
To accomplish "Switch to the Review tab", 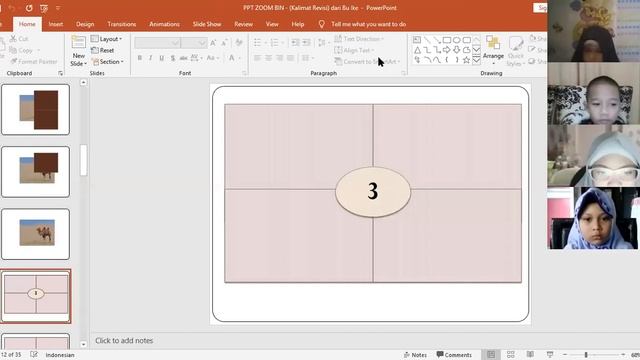I will (243, 24).
